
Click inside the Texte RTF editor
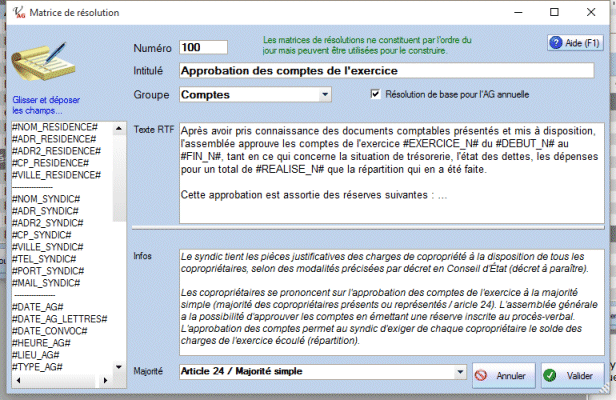pos(392,173)
